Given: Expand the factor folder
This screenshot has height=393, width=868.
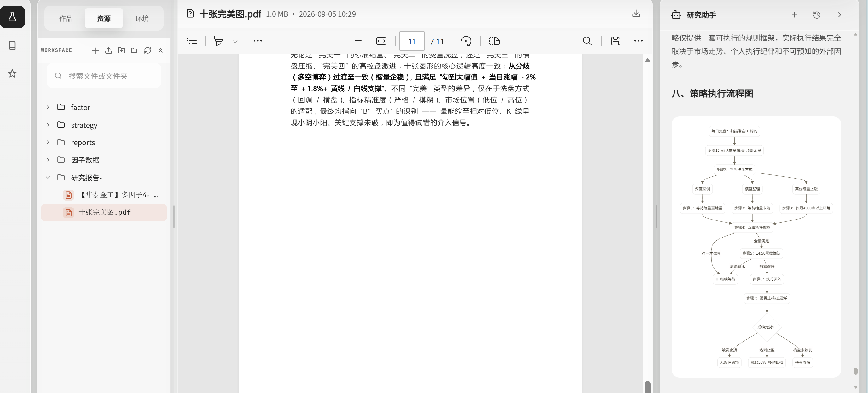Looking at the screenshot, I should 48,107.
